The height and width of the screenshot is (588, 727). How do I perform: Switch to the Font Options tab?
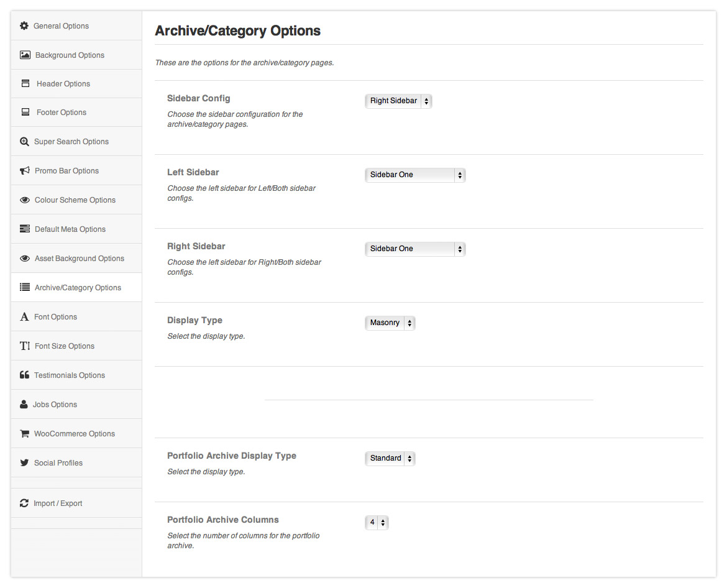(x=55, y=317)
